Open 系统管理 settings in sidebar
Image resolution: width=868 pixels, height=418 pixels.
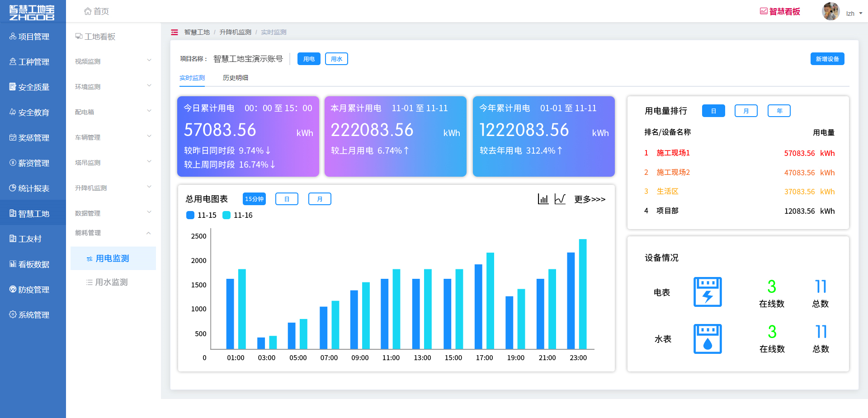pos(33,315)
